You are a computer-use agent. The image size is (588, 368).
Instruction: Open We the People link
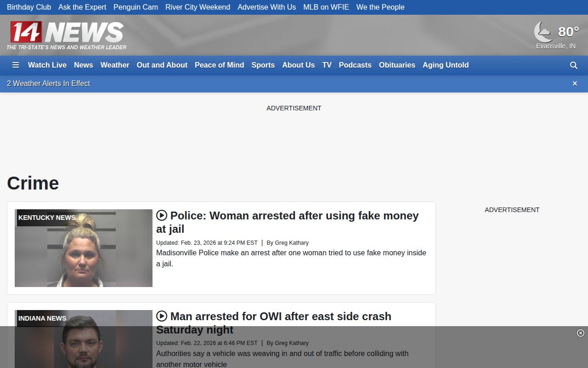coord(380,7)
